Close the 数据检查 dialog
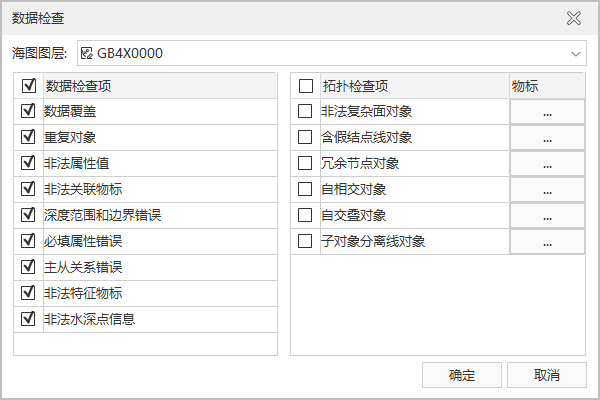Image resolution: width=600 pixels, height=400 pixels. [573, 18]
